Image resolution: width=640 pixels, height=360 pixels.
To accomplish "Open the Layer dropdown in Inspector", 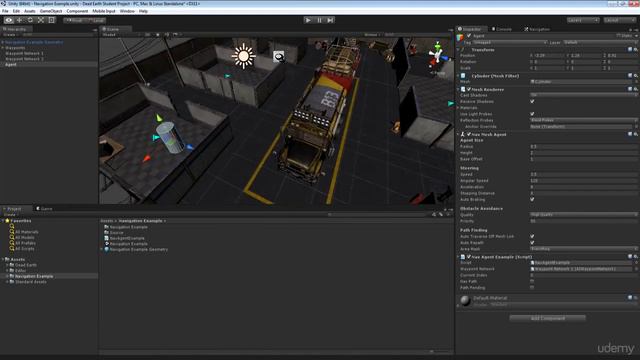I will point(600,42).
